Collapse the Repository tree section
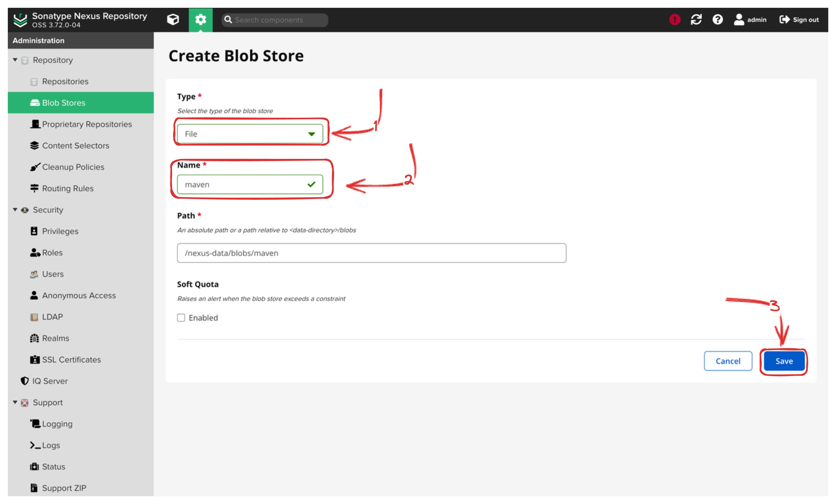836x504 pixels. (x=15, y=60)
